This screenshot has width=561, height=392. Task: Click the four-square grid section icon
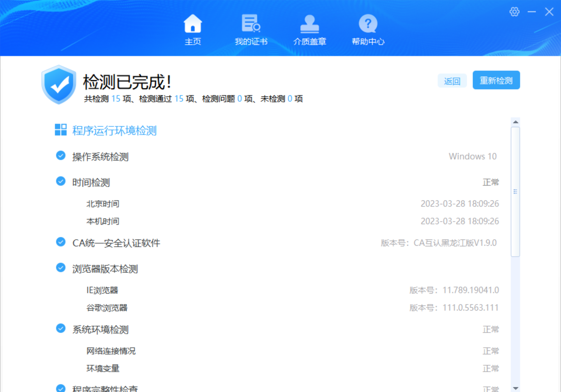[61, 130]
